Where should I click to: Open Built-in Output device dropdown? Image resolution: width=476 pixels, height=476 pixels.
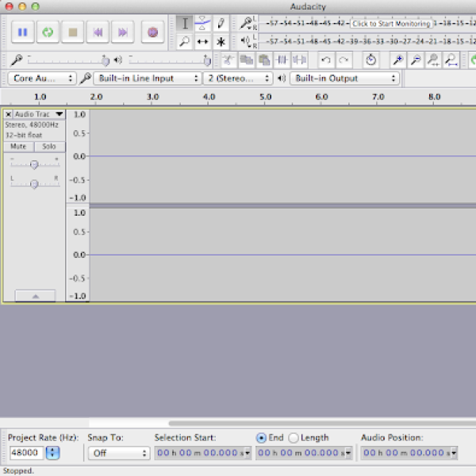[345, 79]
